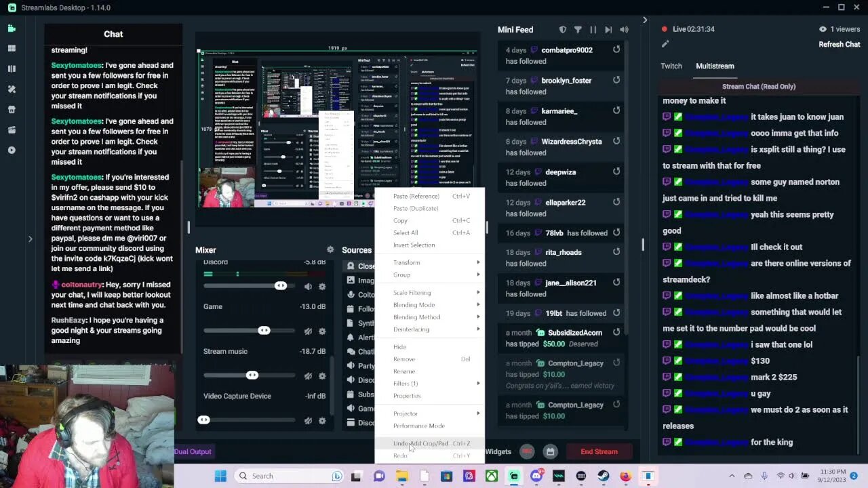Image resolution: width=868 pixels, height=488 pixels.
Task: Mute the Discord audio source
Action: (x=308, y=287)
